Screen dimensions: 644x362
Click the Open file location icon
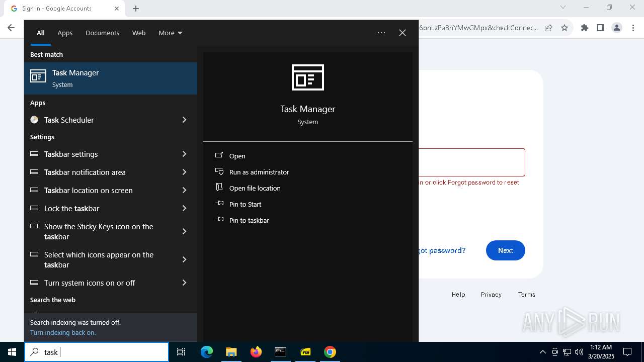click(x=219, y=188)
